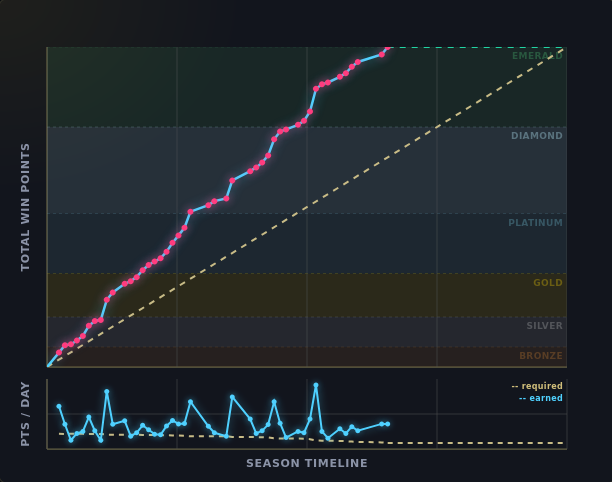The image size is (612, 482).
Task: Click the EMERALD tier label
Action: click(x=537, y=56)
